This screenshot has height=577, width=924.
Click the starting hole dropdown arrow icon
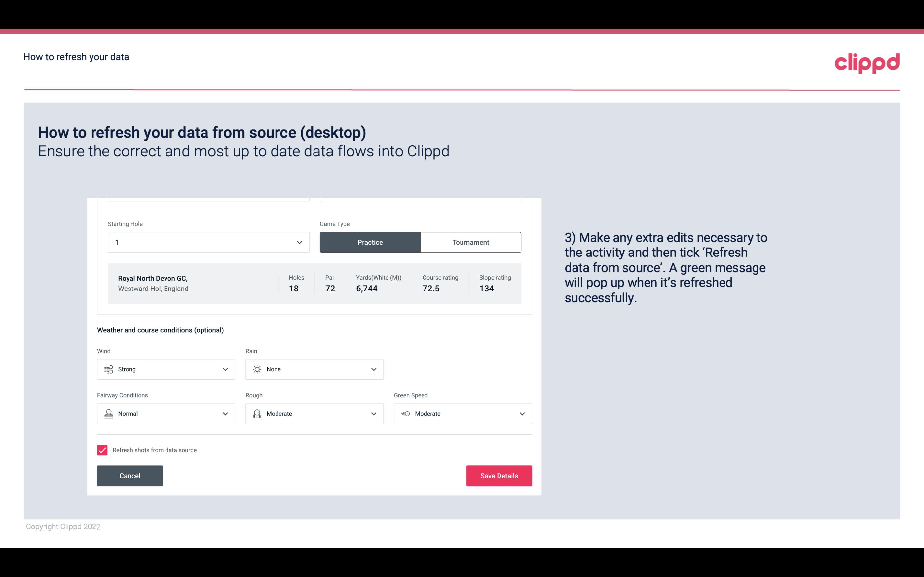(x=299, y=242)
